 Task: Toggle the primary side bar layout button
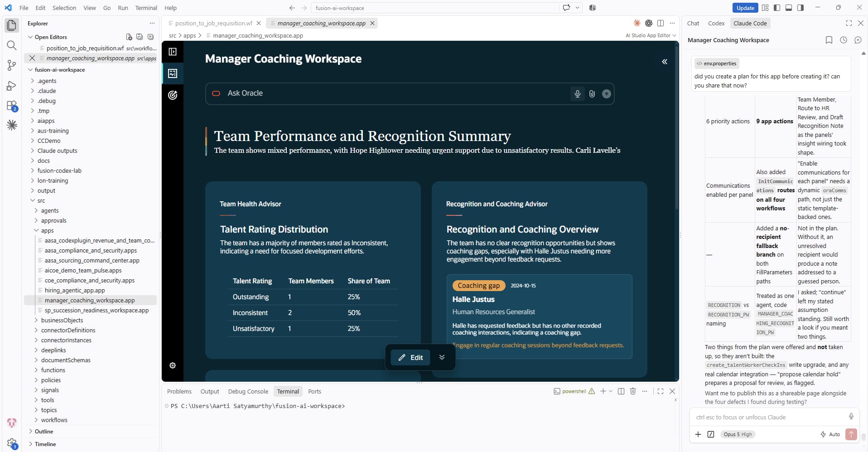777,8
